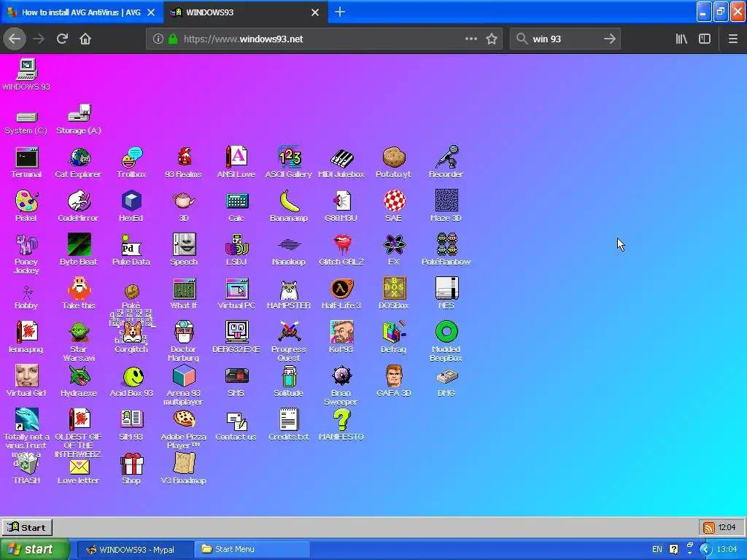Open the NES console icon
This screenshot has width=747, height=560.
click(x=446, y=293)
